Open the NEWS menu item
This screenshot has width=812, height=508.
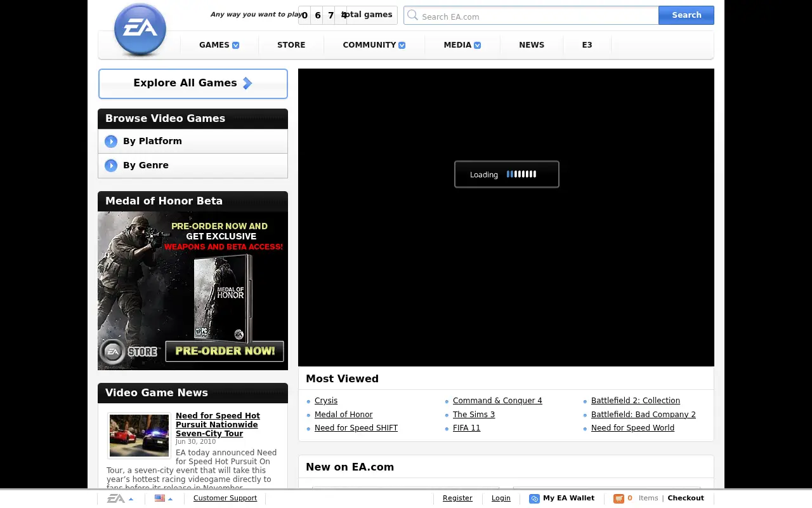tap(532, 45)
